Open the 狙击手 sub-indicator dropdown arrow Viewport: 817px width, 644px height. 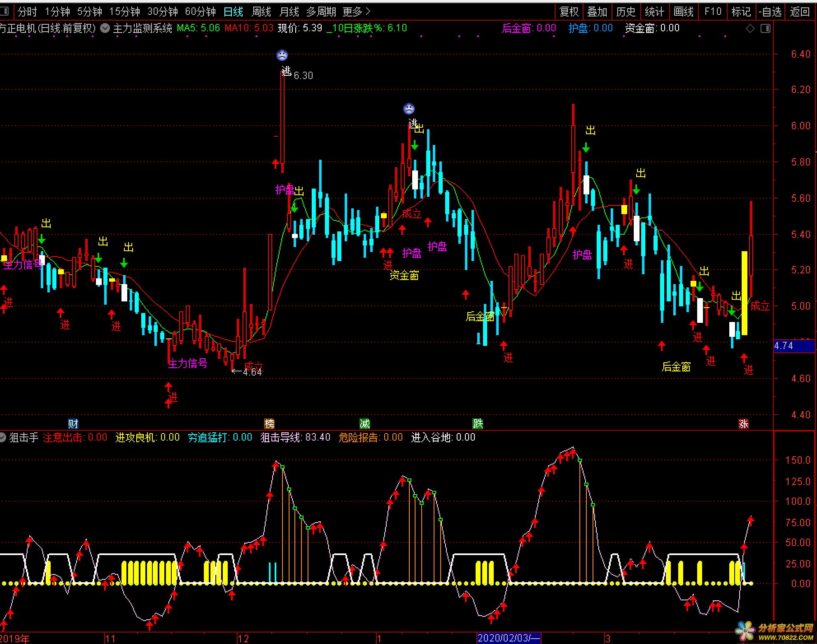coord(2,437)
